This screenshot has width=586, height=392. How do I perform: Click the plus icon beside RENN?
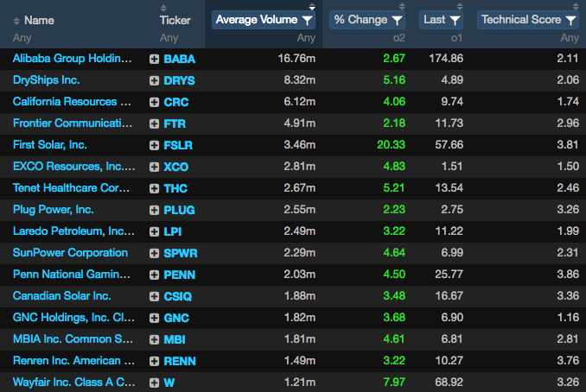coord(154,362)
